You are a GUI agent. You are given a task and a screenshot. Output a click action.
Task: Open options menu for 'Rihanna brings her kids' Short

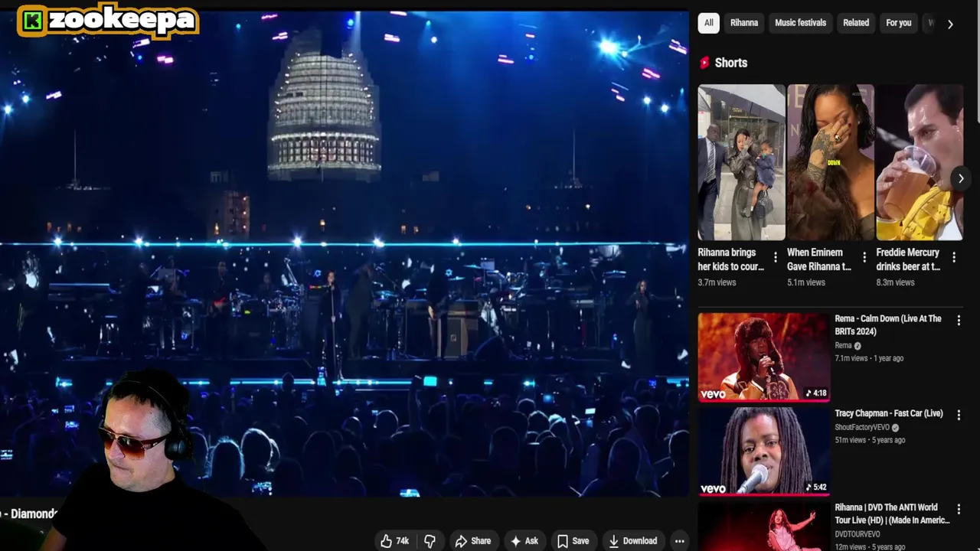775,257
